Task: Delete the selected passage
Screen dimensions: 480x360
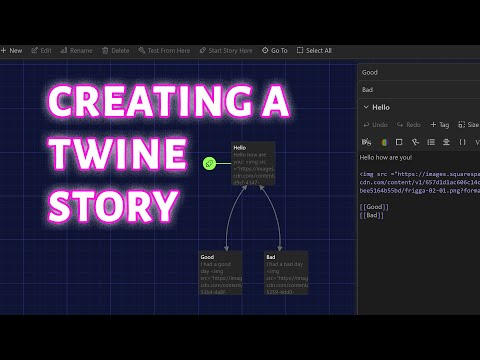Action: tap(115, 51)
